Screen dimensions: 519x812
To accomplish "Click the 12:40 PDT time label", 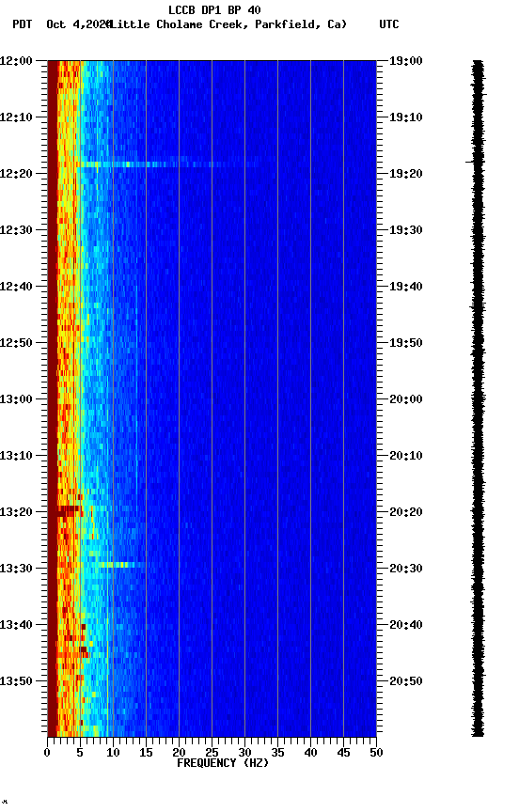I will 16,287.
